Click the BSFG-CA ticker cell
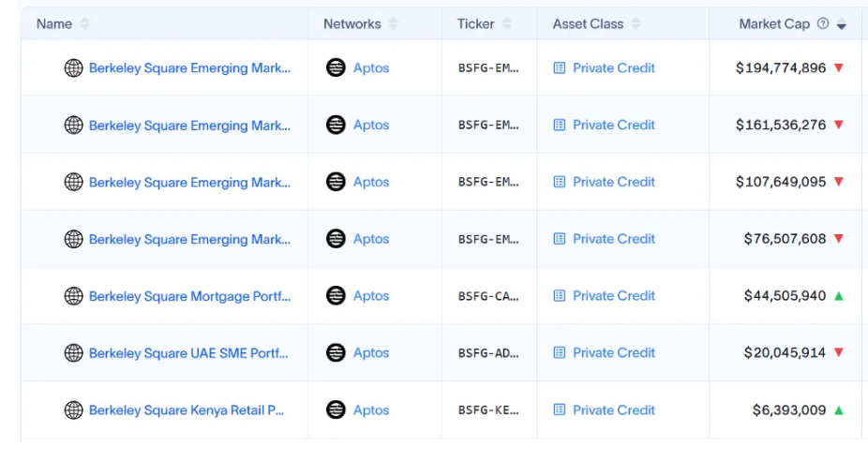Image resolution: width=868 pixels, height=461 pixels. coord(488,296)
